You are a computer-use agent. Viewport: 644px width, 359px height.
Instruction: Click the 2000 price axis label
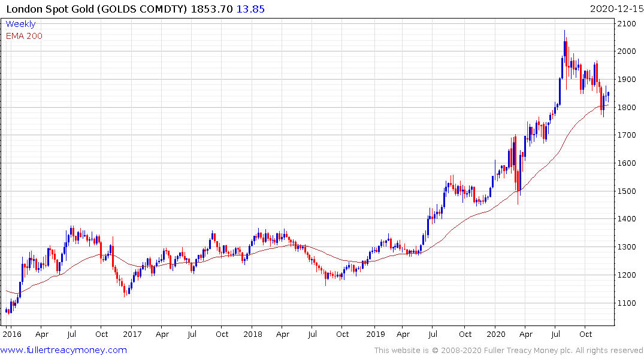627,51
